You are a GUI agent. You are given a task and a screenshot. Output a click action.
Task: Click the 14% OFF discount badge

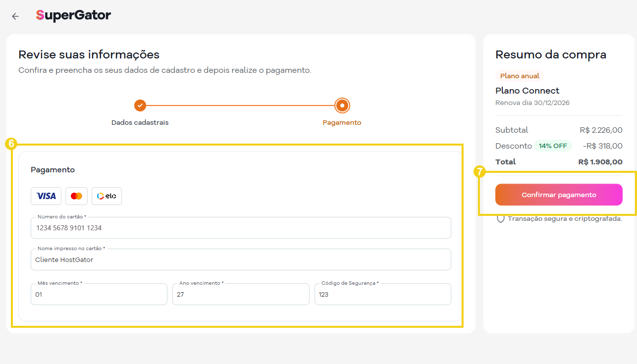[x=553, y=146]
